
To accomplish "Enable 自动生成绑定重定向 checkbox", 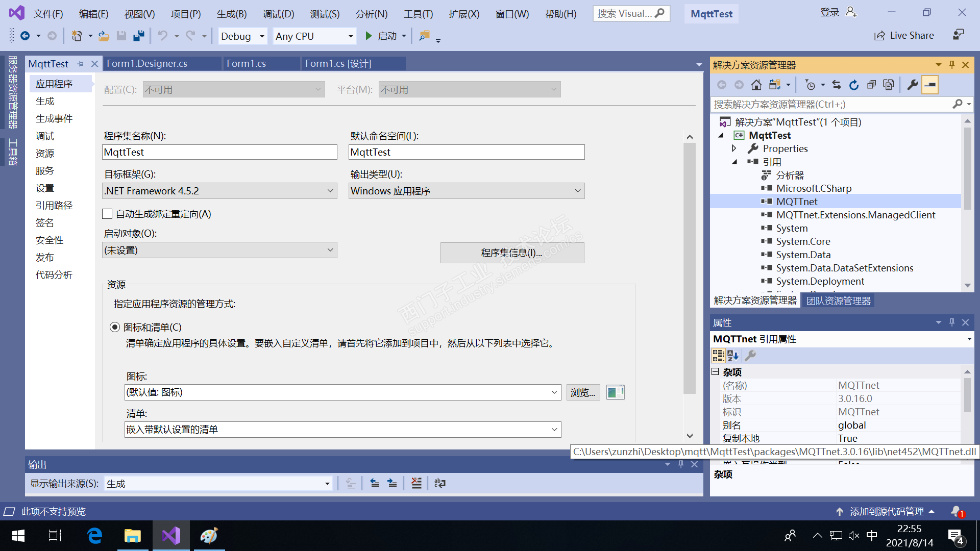I will click(107, 214).
